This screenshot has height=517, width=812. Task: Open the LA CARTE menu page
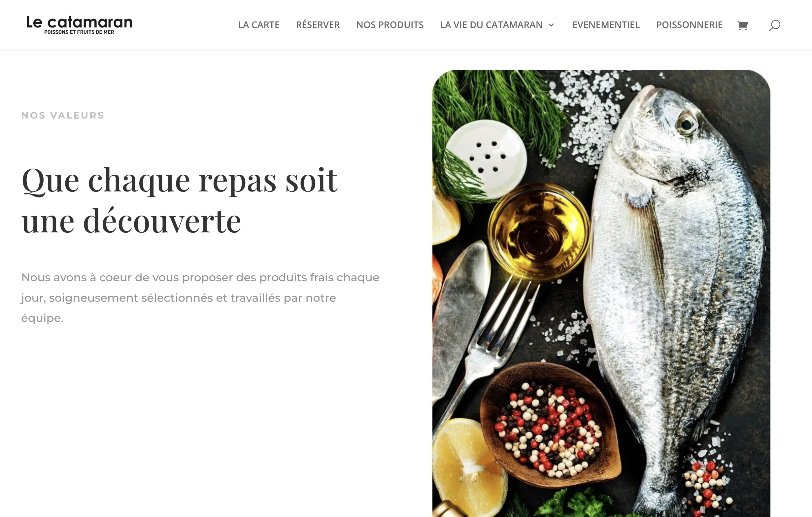point(259,25)
